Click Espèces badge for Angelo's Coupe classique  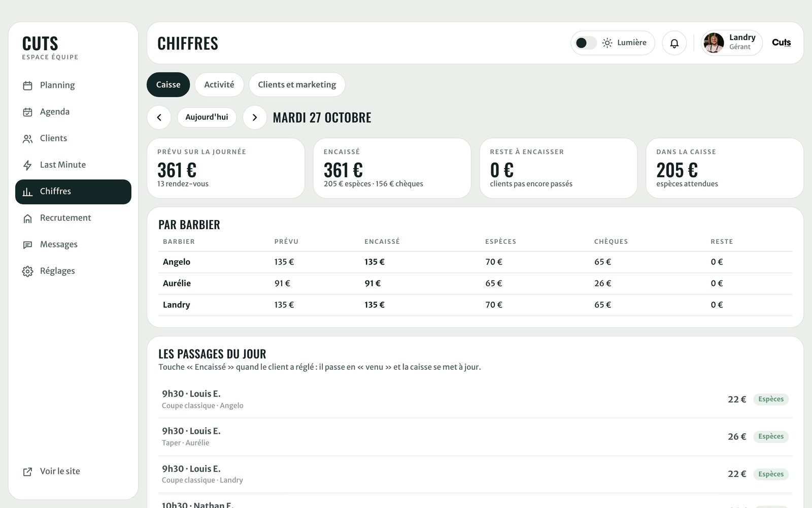pos(771,399)
